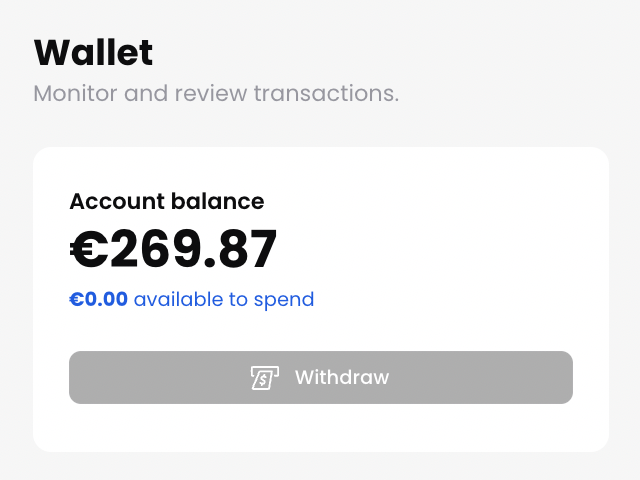This screenshot has height=480, width=640.
Task: Click the Withdraw text label
Action: [341, 377]
